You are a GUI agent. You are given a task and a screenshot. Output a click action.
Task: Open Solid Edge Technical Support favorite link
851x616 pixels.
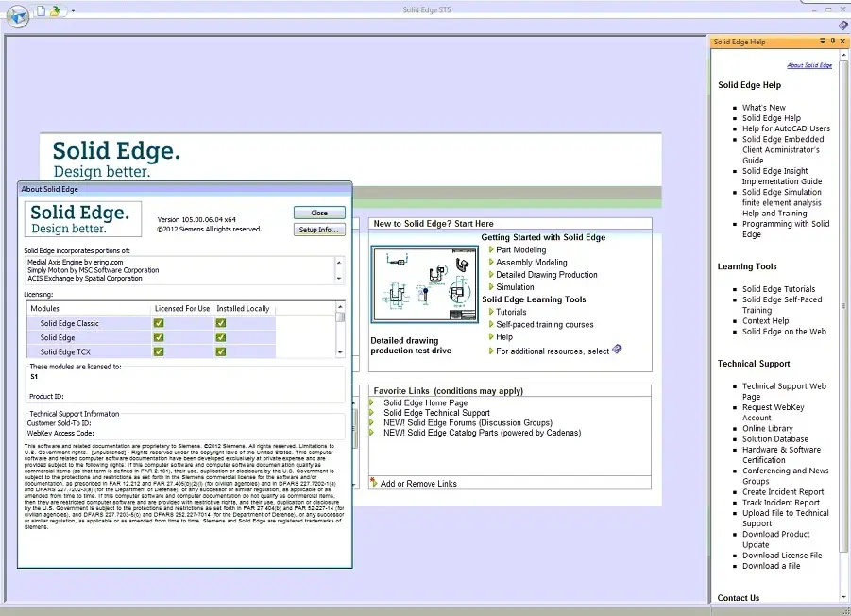coord(436,413)
